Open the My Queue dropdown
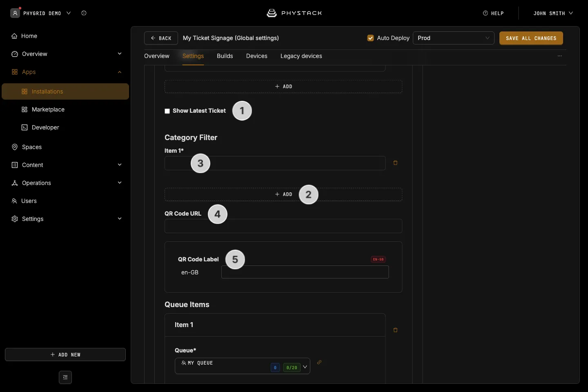 (243, 366)
